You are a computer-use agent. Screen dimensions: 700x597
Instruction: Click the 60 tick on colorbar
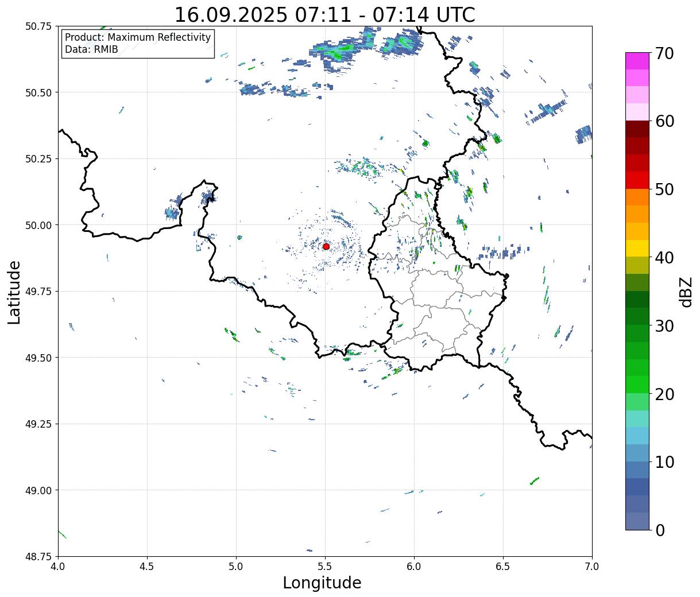664,121
